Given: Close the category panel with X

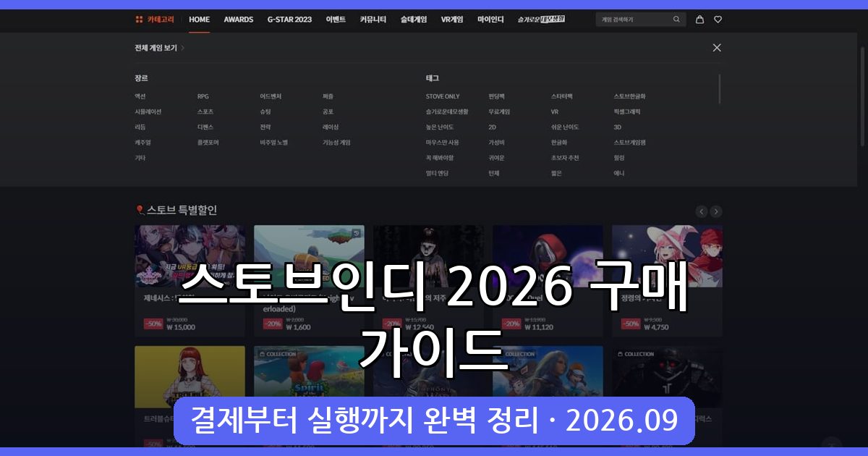Looking at the screenshot, I should [717, 48].
